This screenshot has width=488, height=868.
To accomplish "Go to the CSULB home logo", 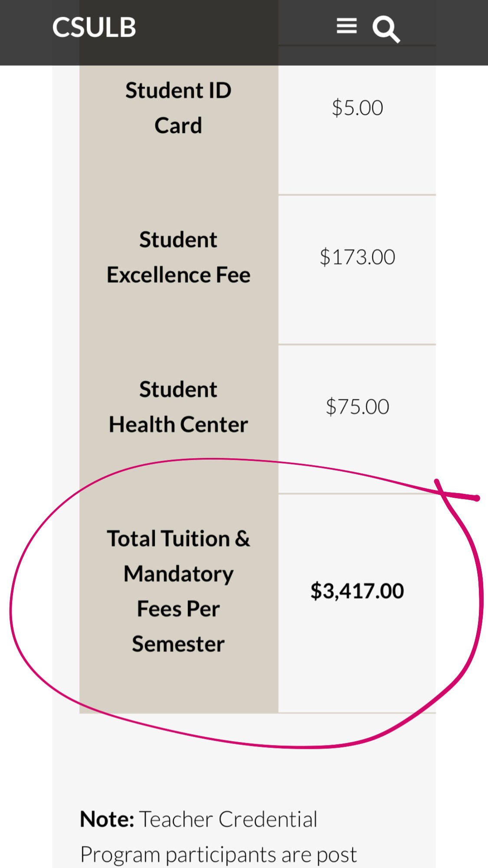I will point(94,27).
